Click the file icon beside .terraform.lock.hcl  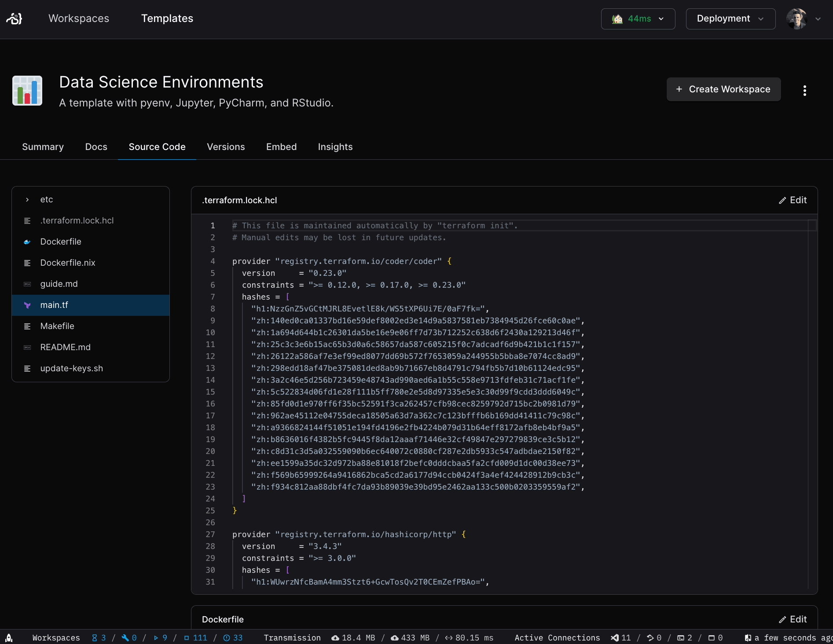(x=27, y=221)
